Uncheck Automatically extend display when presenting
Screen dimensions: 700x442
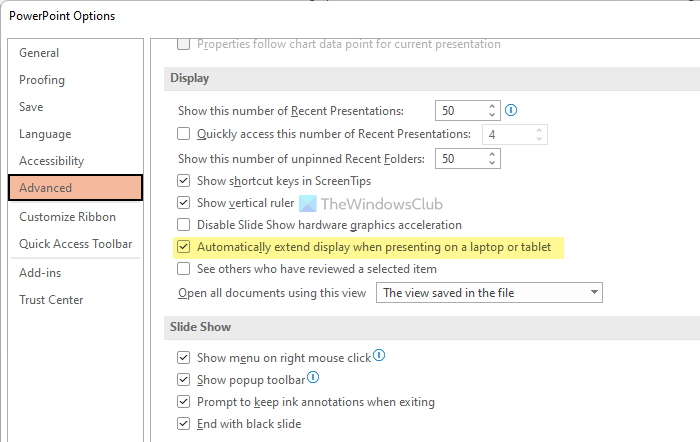point(184,246)
